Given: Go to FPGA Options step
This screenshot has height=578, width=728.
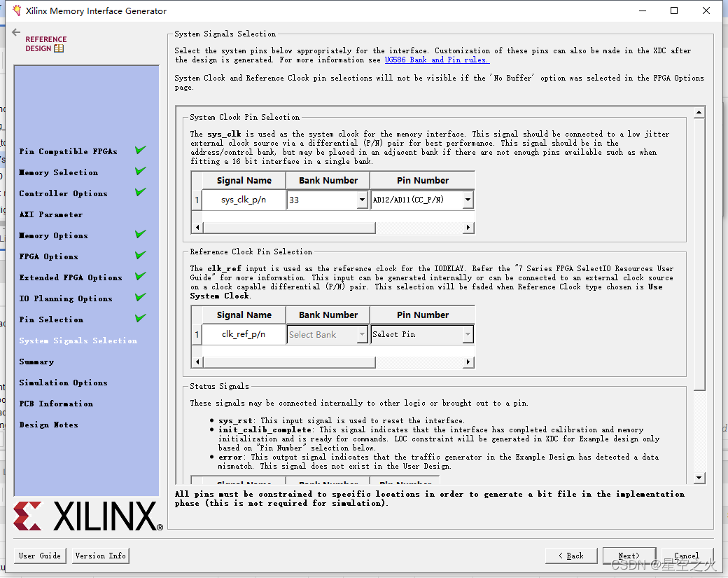Looking at the screenshot, I should pos(49,256).
